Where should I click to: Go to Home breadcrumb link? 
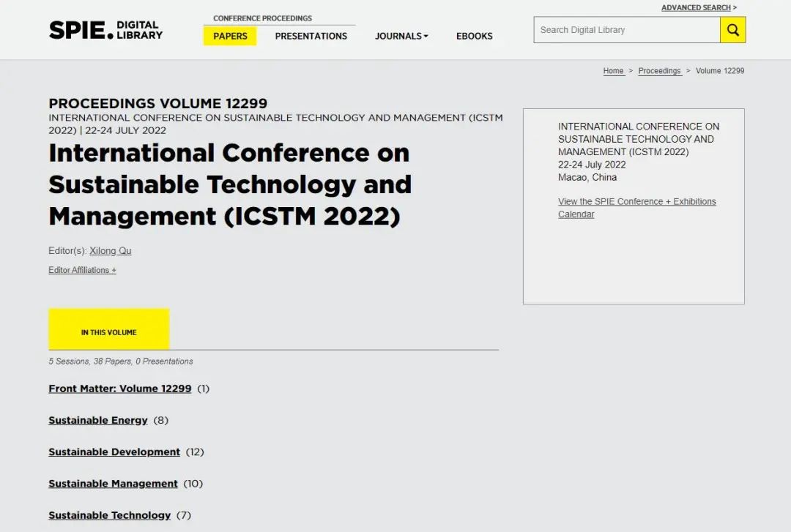(x=614, y=70)
